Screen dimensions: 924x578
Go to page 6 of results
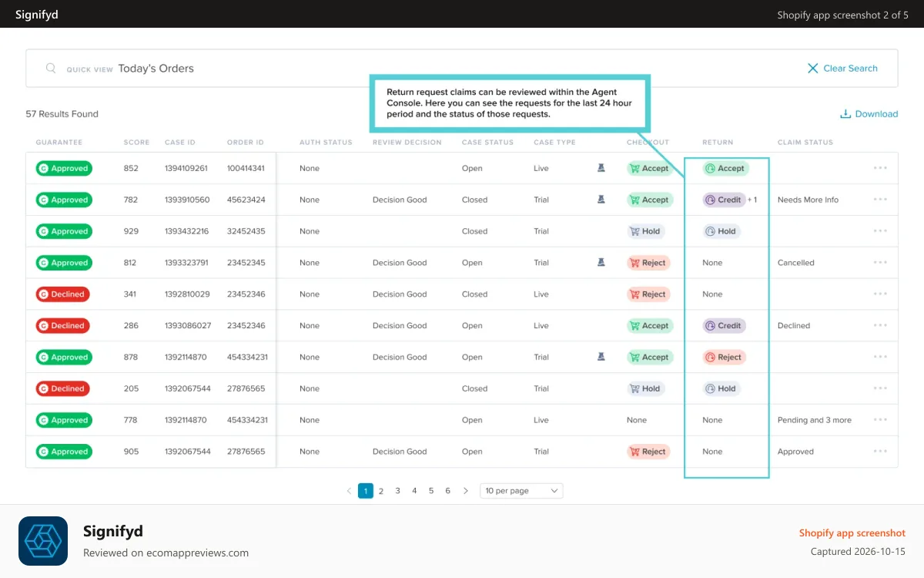(x=447, y=491)
